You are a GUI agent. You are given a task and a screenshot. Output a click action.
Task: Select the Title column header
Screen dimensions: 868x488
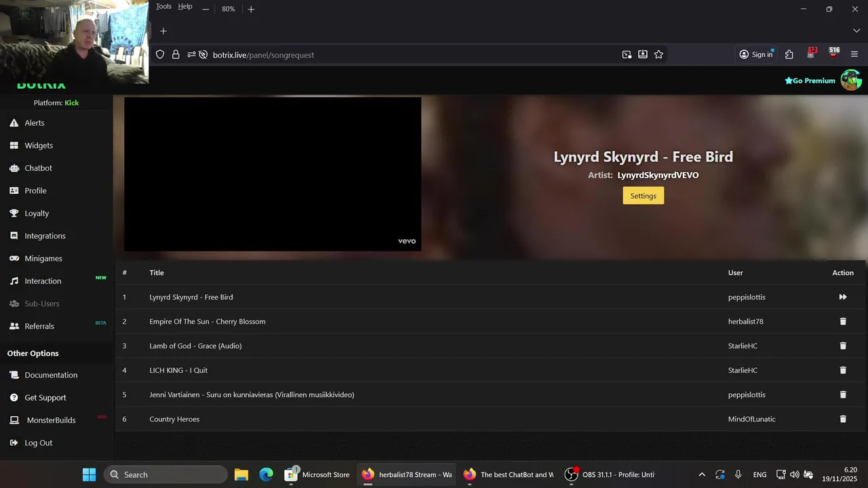pyautogui.click(x=157, y=272)
